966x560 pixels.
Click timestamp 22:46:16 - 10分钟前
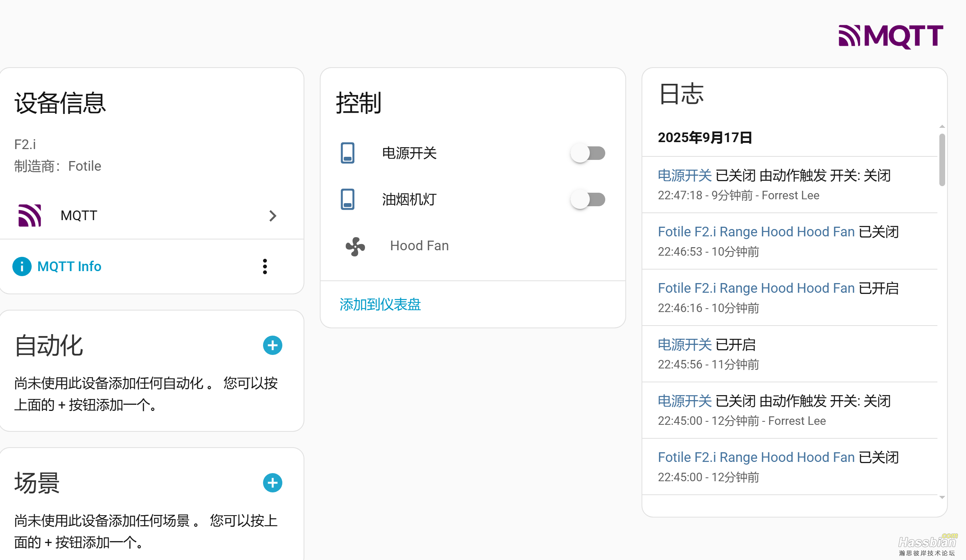pos(708,308)
